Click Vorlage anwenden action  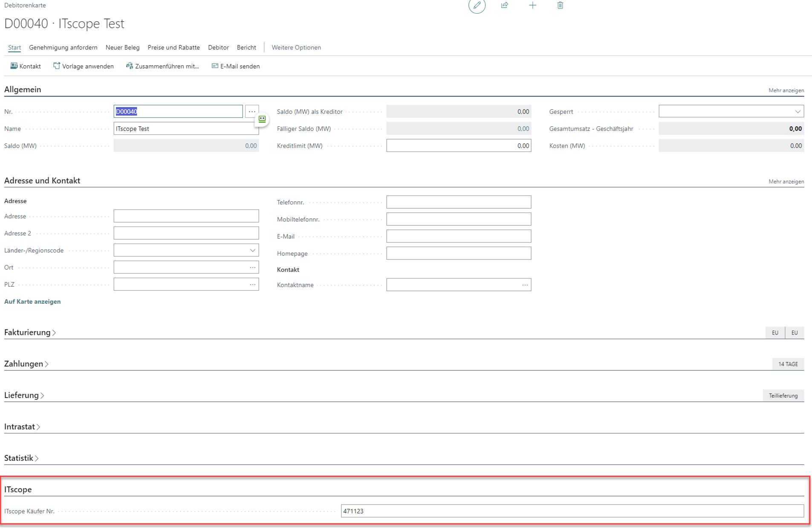pyautogui.click(x=84, y=66)
